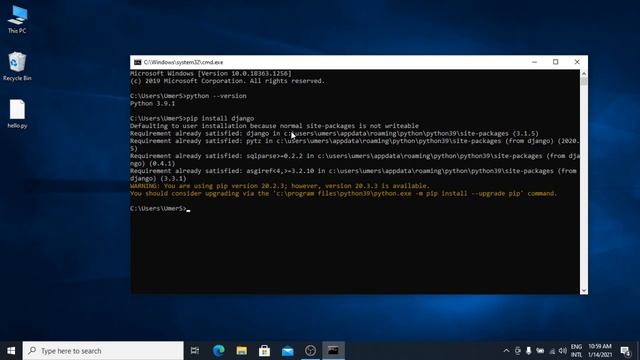The width and height of the screenshot is (640, 360).
Task: Click the Command Prompt taskbar button
Action: [x=333, y=351]
